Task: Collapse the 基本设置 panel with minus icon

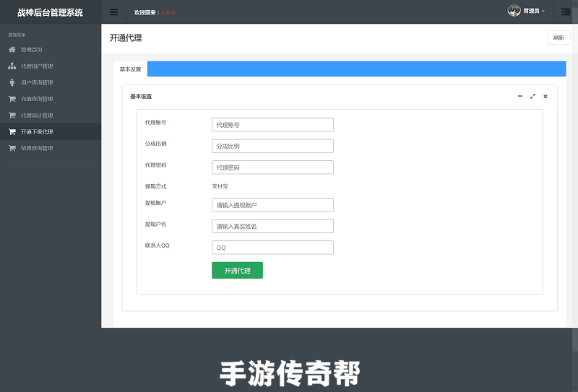Action: 520,96
